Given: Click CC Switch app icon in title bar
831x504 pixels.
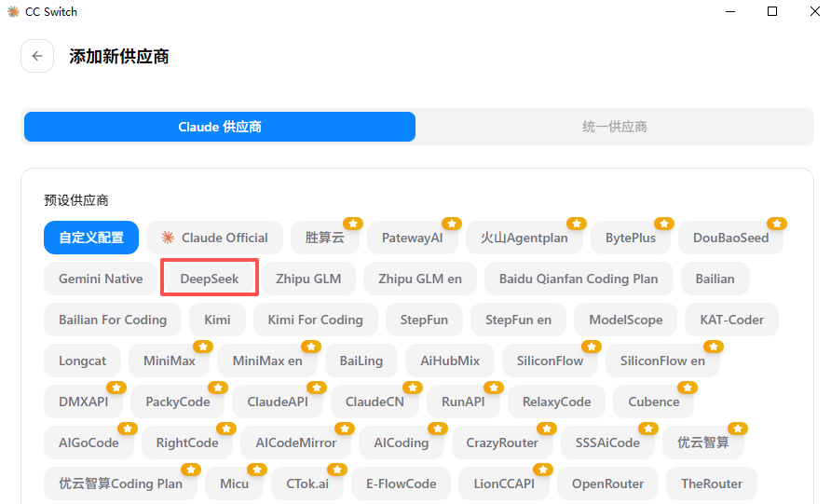Looking at the screenshot, I should coord(13,12).
